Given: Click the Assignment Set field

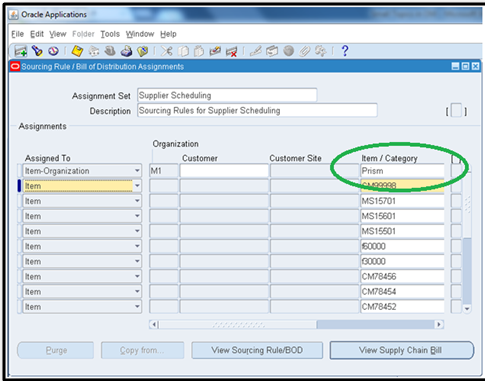Looking at the screenshot, I should (227, 95).
